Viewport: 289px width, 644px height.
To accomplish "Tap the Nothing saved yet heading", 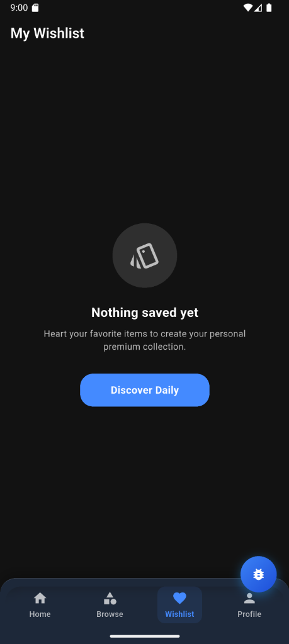I will click(145, 313).
